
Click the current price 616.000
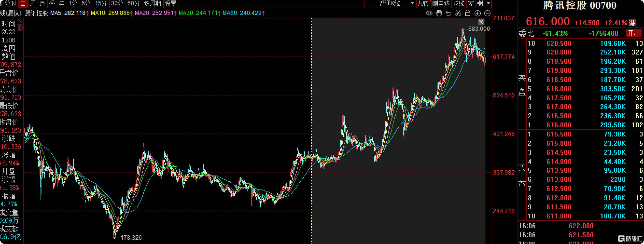click(x=547, y=21)
